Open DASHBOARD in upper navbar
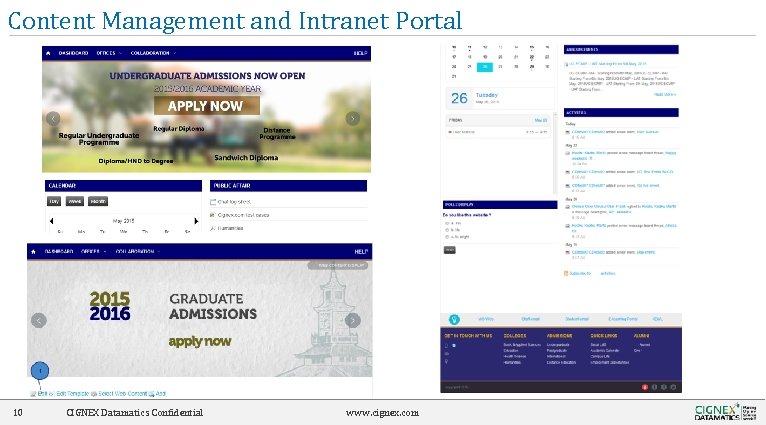 [73, 53]
